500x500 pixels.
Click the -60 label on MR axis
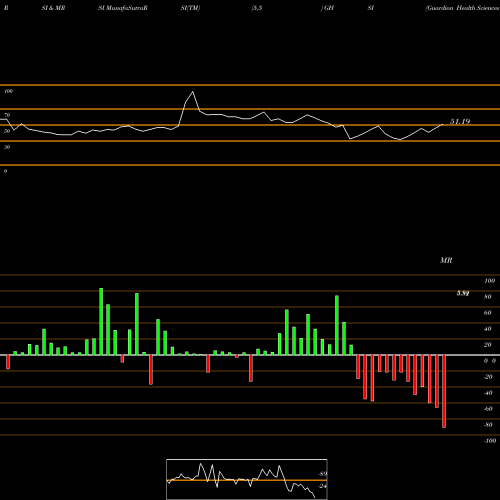[x=488, y=409]
